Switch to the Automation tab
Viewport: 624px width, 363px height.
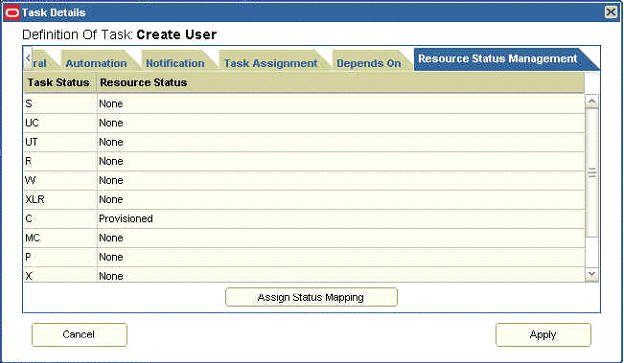coord(96,63)
